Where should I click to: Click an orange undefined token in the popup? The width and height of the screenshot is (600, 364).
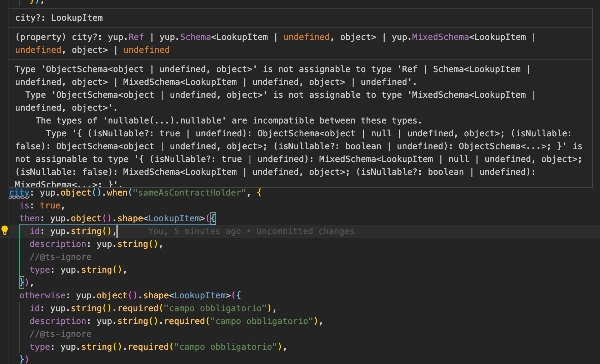(x=306, y=37)
